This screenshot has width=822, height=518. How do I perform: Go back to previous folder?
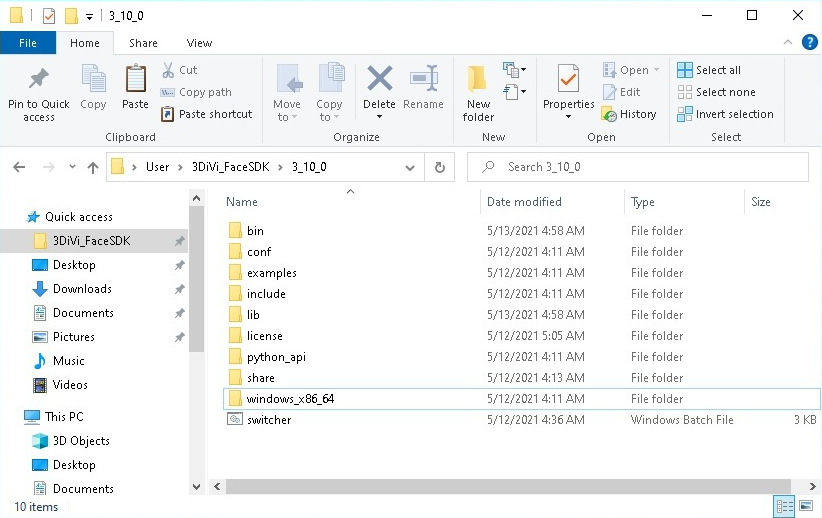[19, 167]
